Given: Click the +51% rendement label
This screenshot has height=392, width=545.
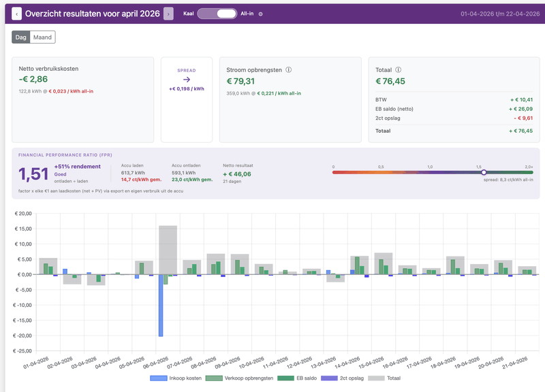Looking at the screenshot, I should coord(78,167).
